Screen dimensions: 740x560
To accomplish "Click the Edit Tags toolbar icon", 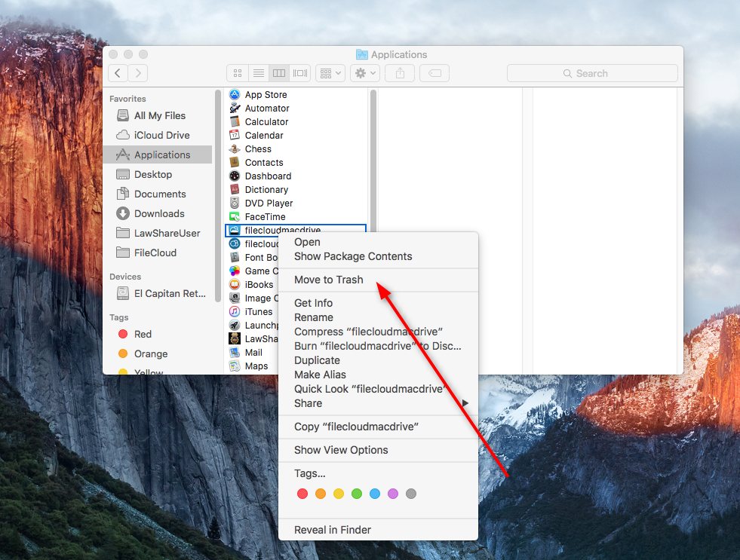I will click(434, 73).
